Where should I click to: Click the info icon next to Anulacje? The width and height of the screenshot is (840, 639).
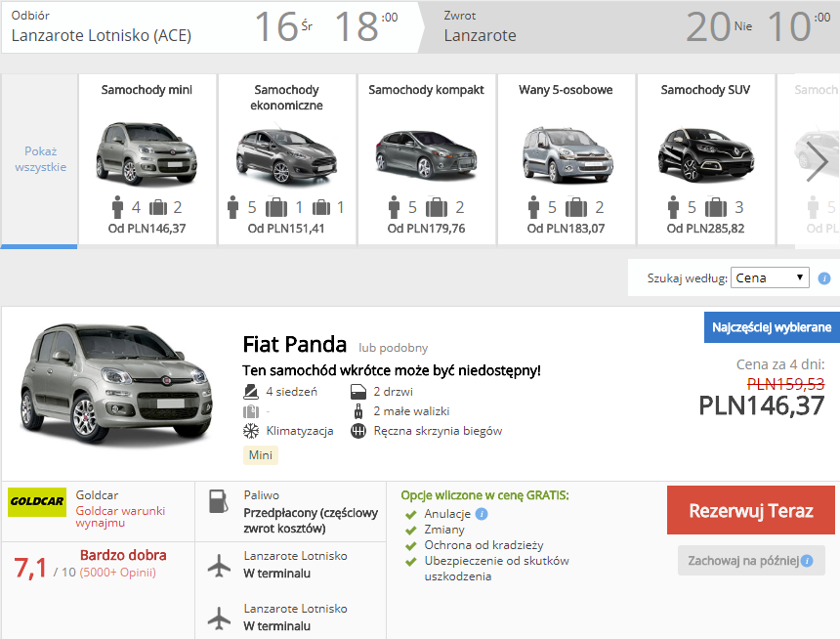tap(482, 514)
